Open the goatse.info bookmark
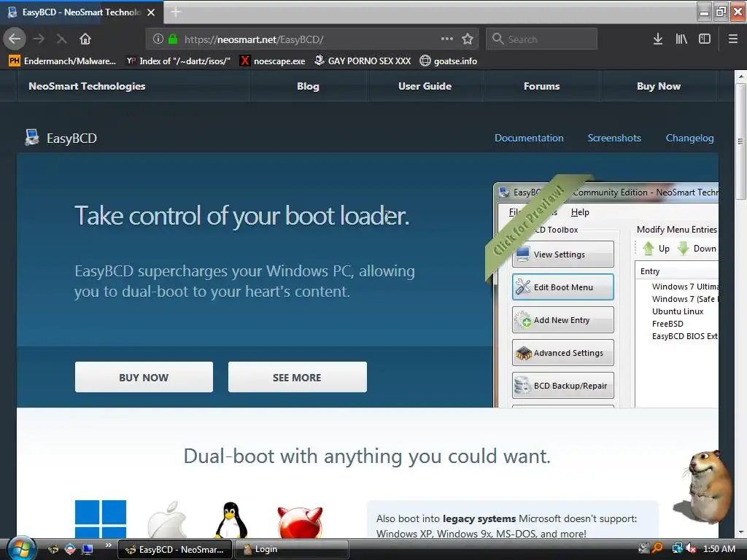The image size is (747, 560). [449, 61]
